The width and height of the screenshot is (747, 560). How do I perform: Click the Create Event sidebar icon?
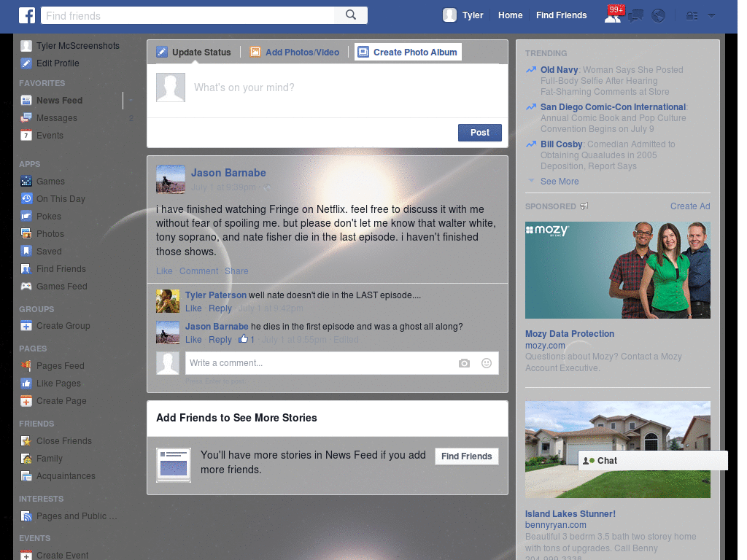[x=26, y=555]
